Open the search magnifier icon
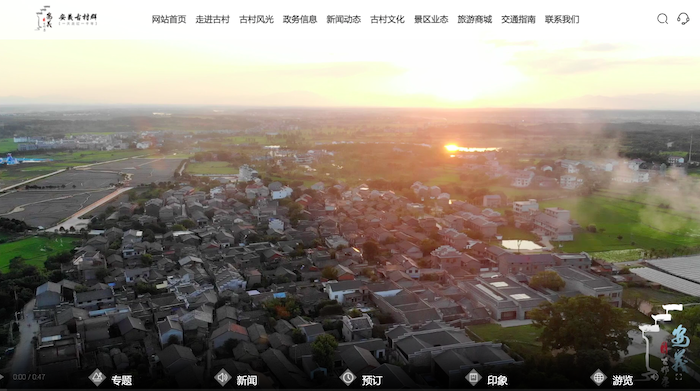The image size is (700, 391). [662, 19]
